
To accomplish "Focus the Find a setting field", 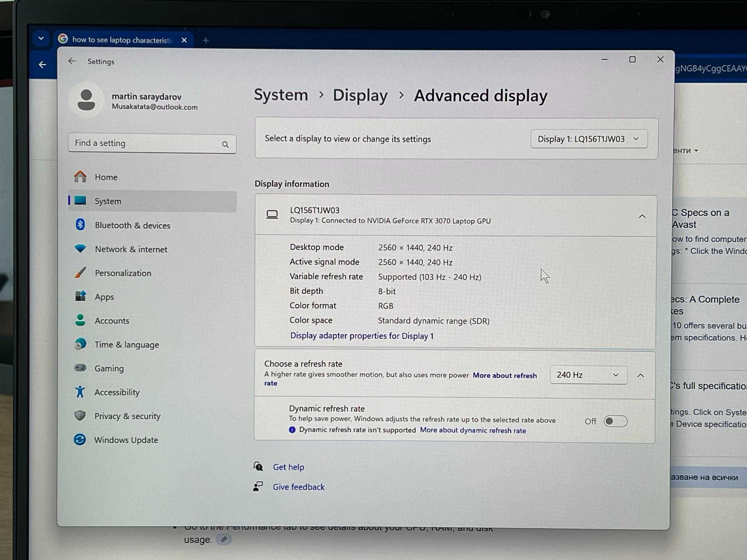I will 152,144.
